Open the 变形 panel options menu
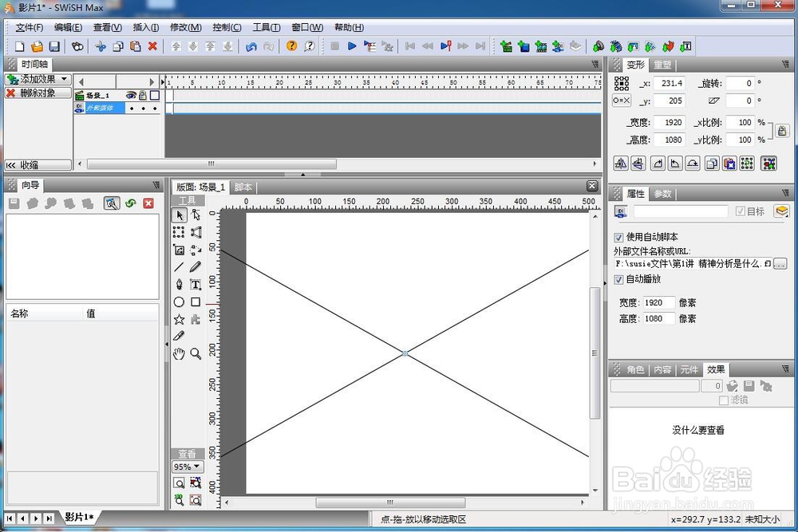 [785, 64]
